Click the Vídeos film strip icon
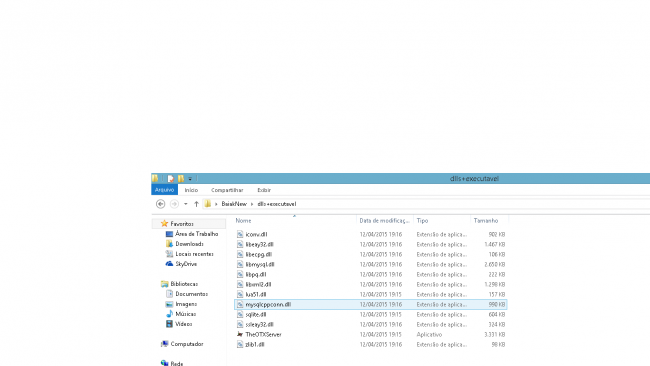The height and width of the screenshot is (366, 650). 169,324
